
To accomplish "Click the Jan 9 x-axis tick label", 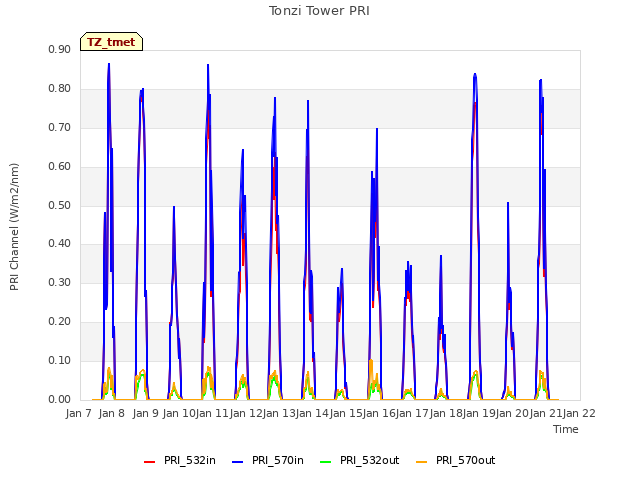I will tap(146, 413).
